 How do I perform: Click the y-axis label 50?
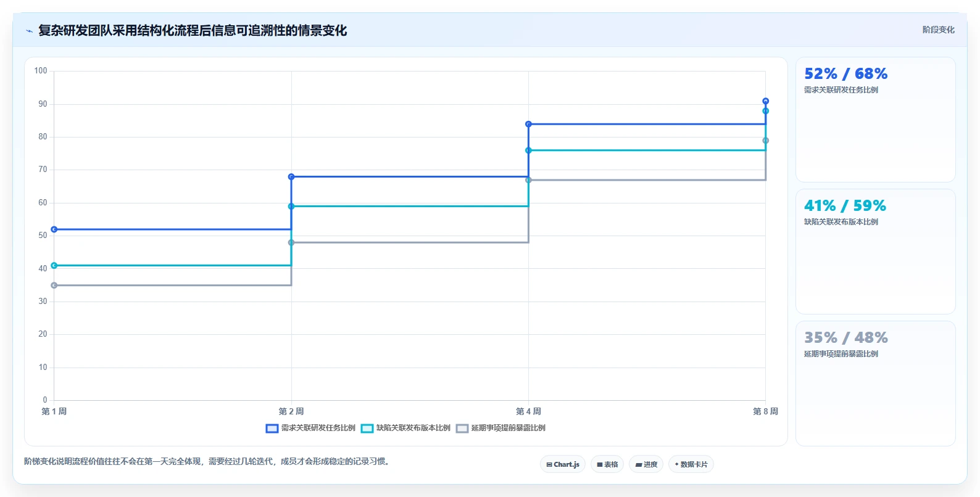point(43,236)
